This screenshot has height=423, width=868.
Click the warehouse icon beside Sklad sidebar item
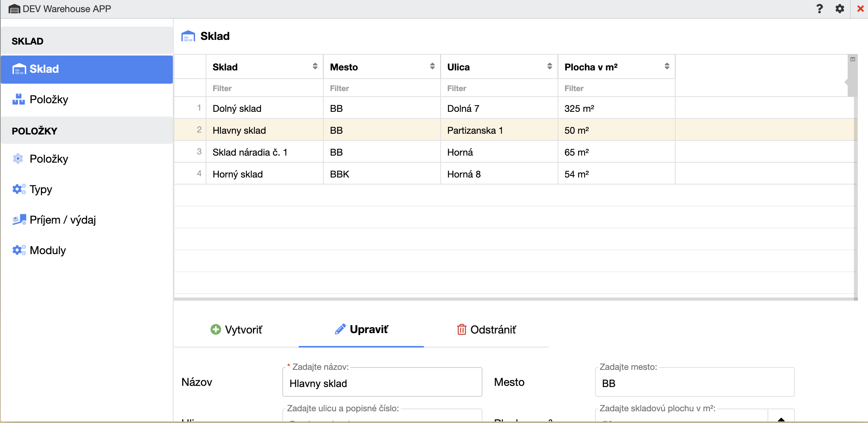coord(19,69)
